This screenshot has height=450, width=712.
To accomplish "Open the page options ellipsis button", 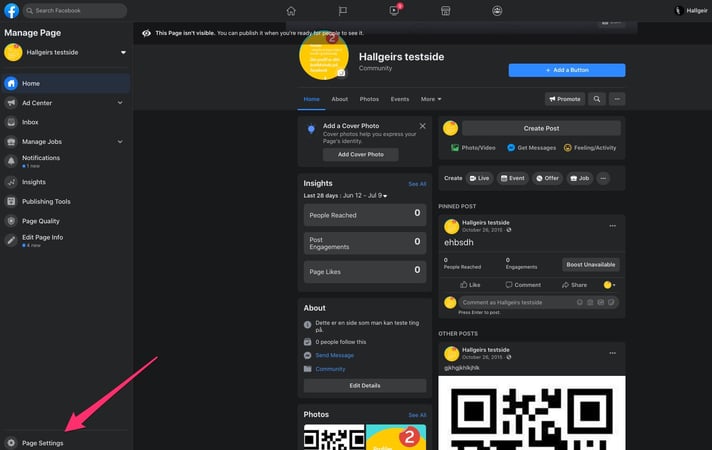I will (617, 99).
